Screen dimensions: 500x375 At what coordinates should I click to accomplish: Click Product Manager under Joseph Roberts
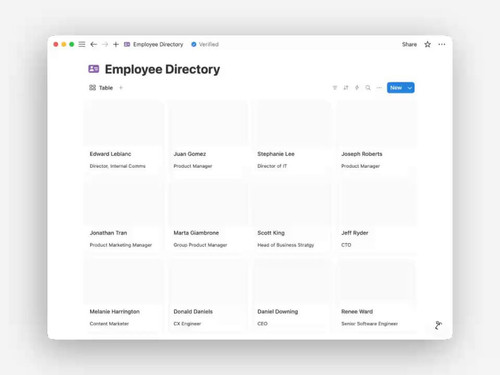pos(360,166)
